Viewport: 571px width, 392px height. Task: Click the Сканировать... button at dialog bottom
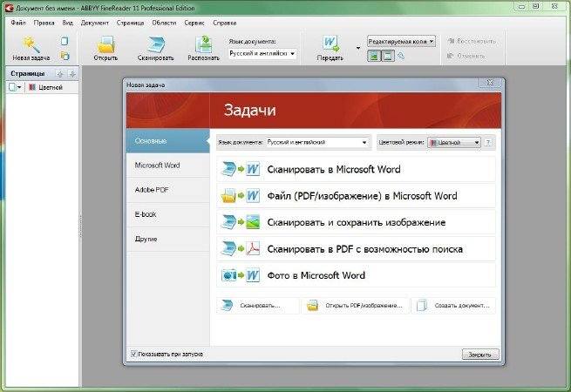click(258, 306)
